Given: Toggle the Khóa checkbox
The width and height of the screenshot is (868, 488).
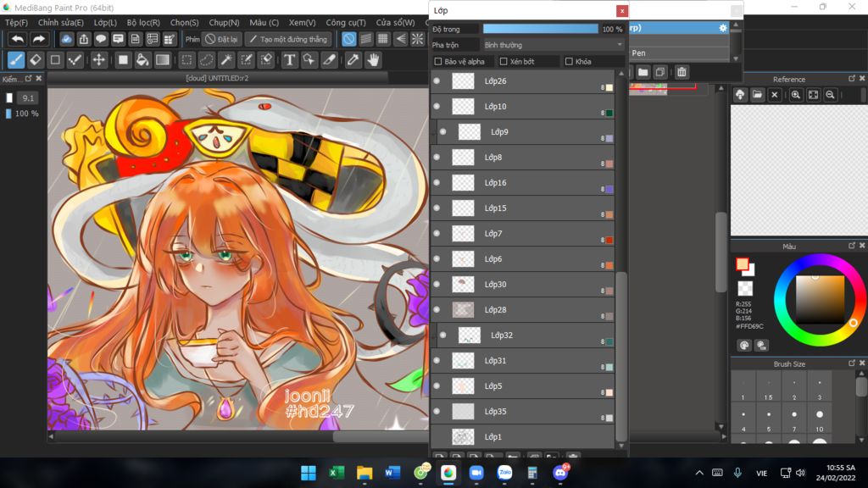Looking at the screenshot, I should point(569,61).
